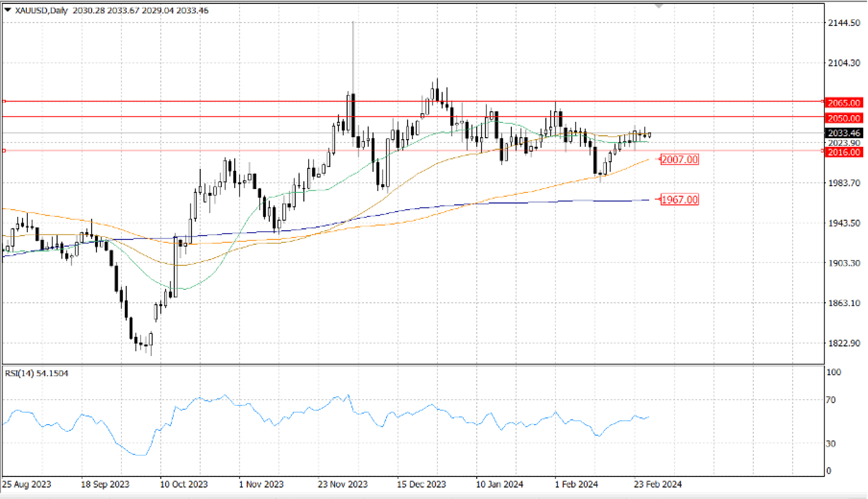Click left handle of the 2065.00 line
Image resolution: width=868 pixels, height=499 pixels.
coord(4,101)
